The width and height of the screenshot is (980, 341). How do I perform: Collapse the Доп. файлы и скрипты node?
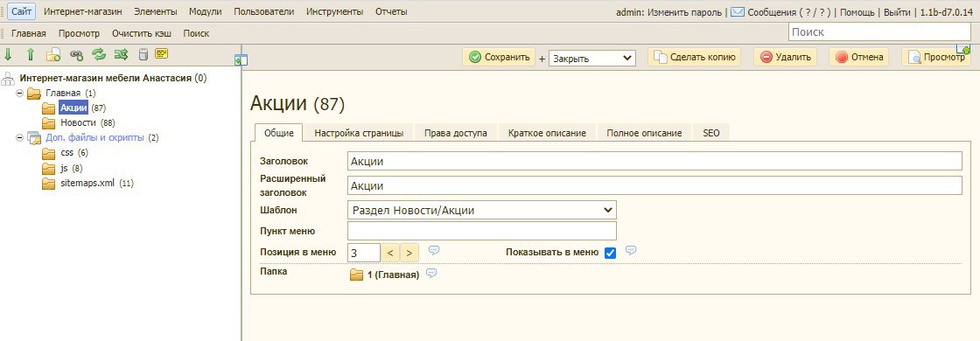(x=19, y=137)
